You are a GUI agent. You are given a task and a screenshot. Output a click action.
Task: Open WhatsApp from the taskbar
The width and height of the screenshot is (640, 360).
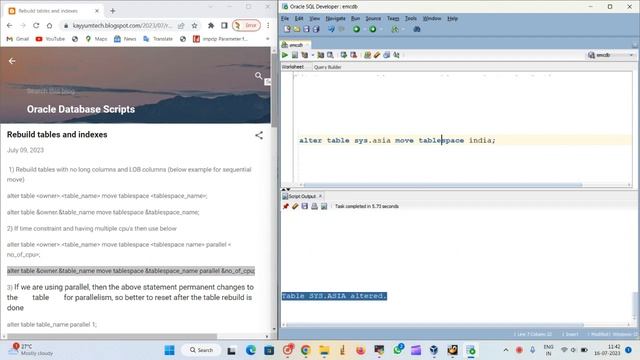click(x=398, y=350)
